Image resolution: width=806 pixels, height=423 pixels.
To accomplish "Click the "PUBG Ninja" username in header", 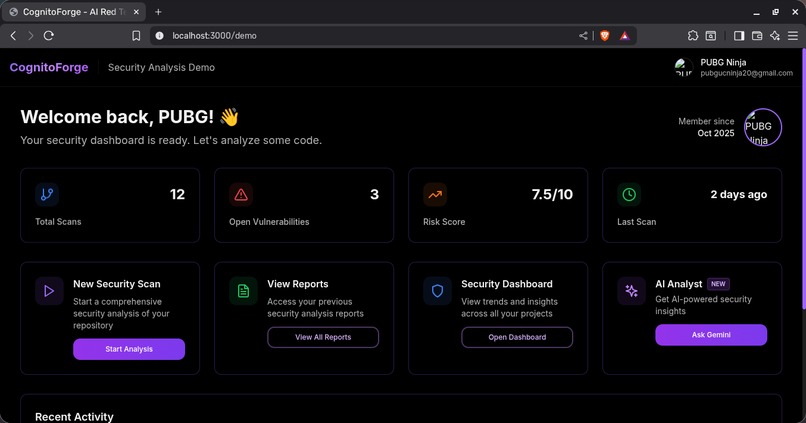I will click(723, 62).
